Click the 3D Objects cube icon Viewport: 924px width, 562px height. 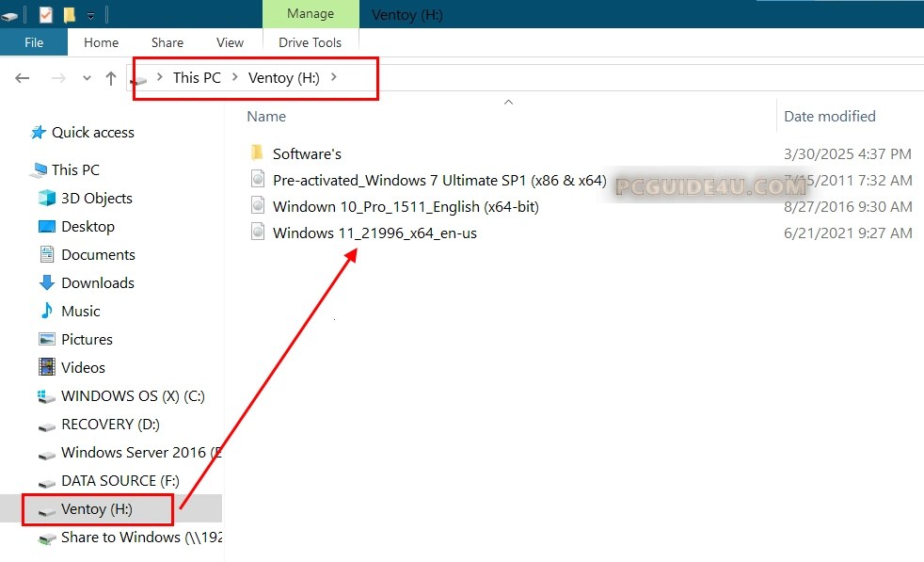point(46,198)
